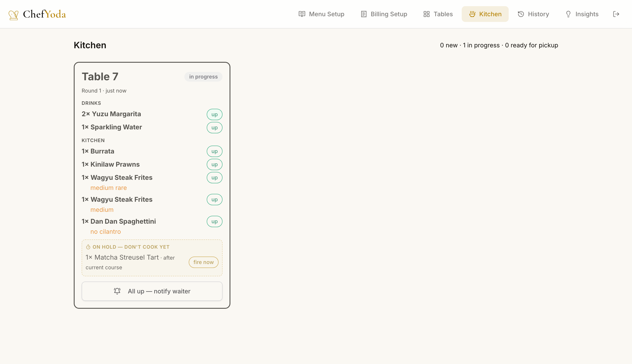The image size is (632, 364).
Task: Click the Billing Setup receipt icon
Action: pyautogui.click(x=364, y=14)
